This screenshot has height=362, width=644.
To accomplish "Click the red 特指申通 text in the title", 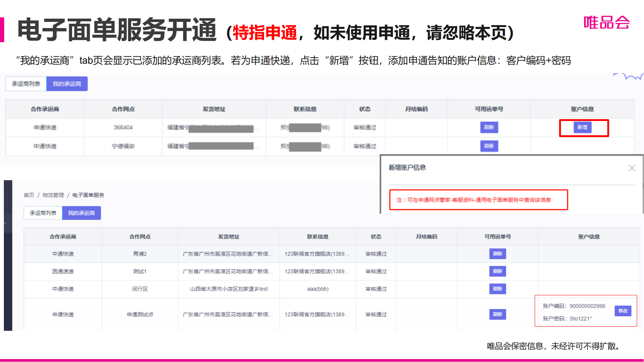I will [x=265, y=33].
